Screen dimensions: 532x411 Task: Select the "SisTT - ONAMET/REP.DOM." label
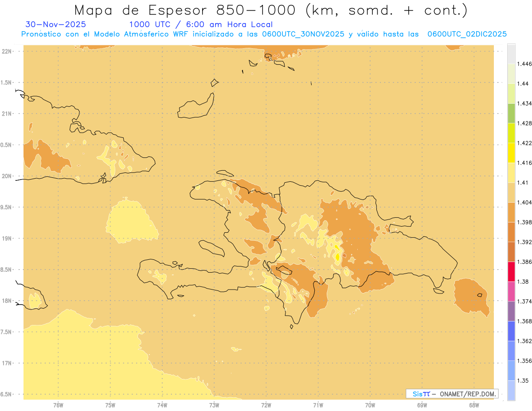coord(452,394)
